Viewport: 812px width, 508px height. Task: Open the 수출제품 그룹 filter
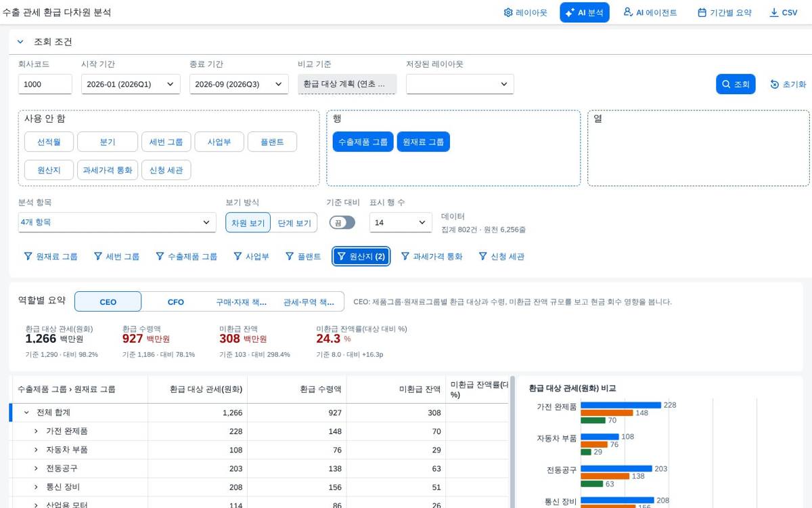coord(186,257)
